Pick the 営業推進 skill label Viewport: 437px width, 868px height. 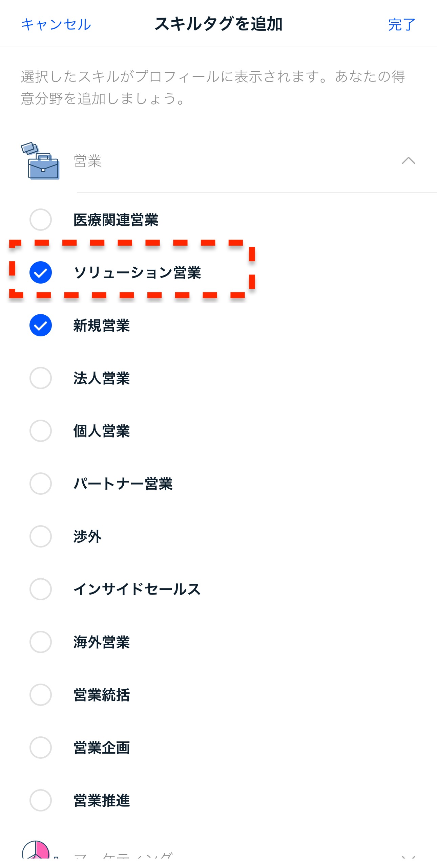[x=102, y=800]
